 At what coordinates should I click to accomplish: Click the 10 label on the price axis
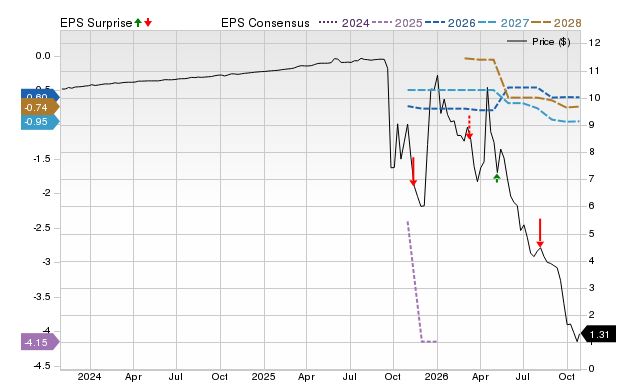595,98
